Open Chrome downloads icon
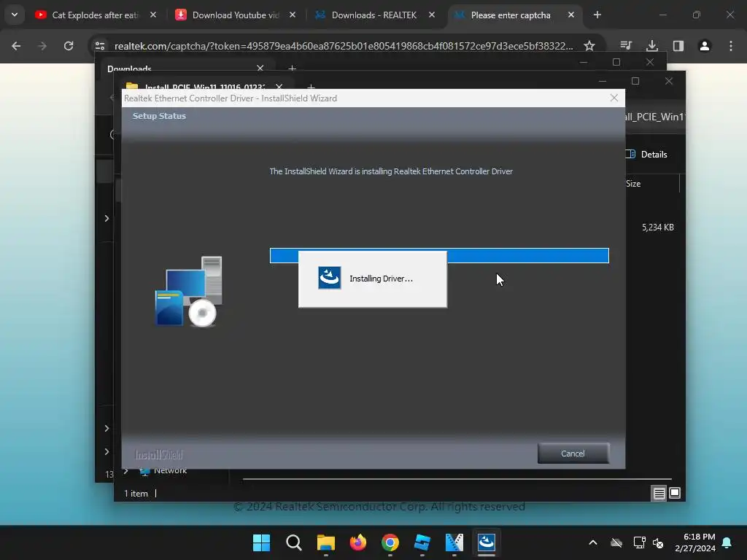Viewport: 747px width, 560px height. (651, 46)
